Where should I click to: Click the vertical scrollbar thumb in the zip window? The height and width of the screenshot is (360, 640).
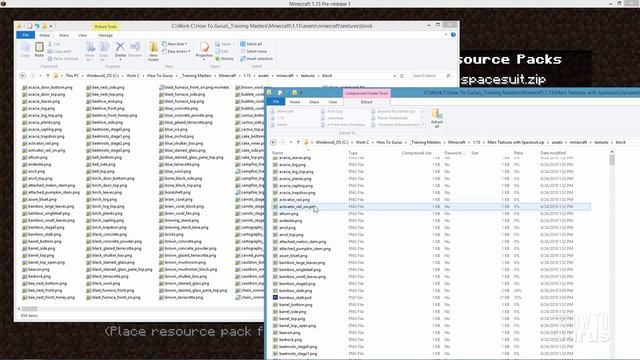pos(612,160)
